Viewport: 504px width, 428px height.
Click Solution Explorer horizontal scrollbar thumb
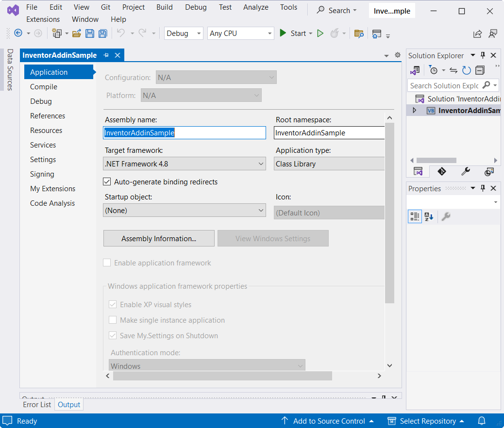pos(436,160)
